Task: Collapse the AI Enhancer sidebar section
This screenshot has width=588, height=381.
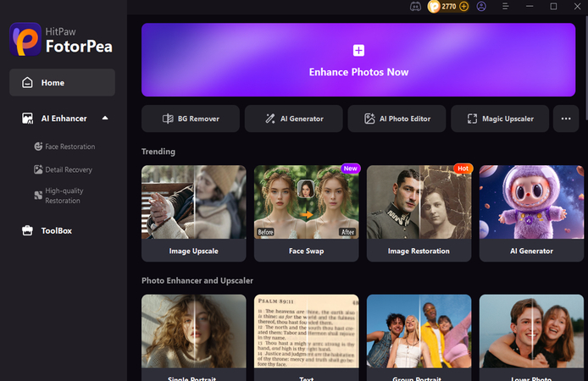Action: tap(105, 119)
